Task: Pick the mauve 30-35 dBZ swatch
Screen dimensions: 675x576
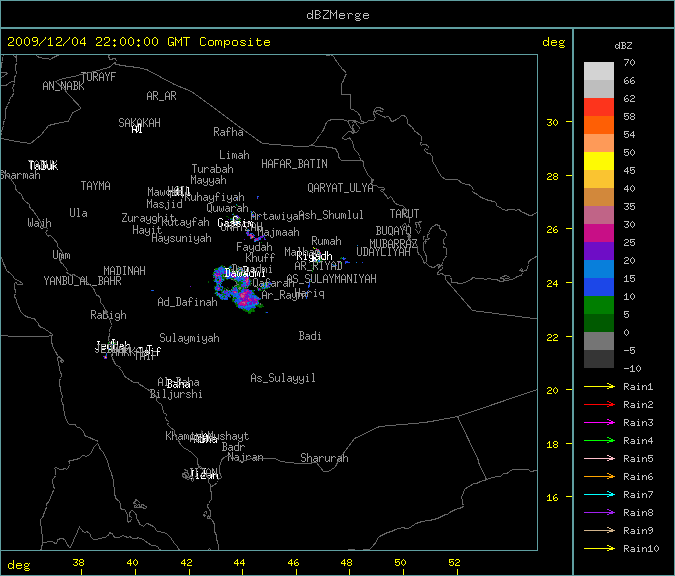Action: pyautogui.click(x=599, y=215)
